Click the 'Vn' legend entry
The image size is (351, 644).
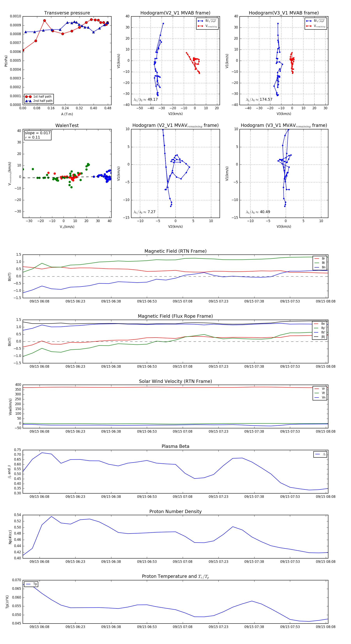[320, 398]
